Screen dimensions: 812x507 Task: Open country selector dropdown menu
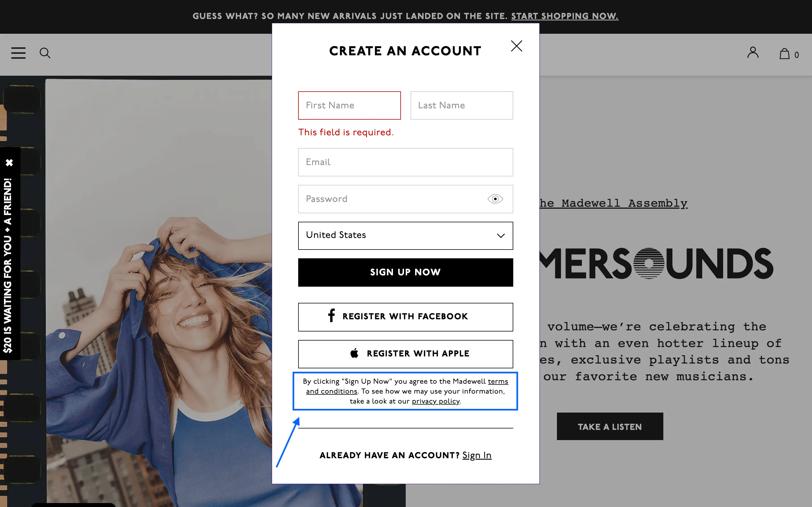[405, 235]
